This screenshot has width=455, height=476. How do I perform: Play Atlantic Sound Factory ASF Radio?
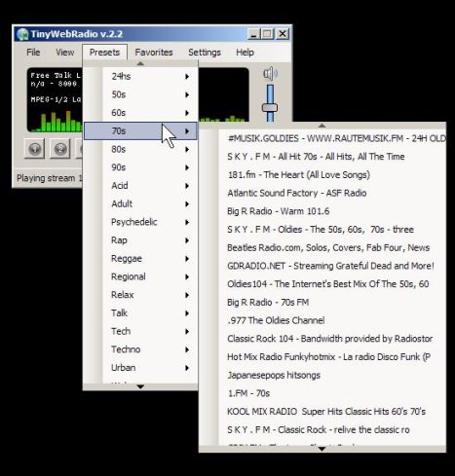tap(322, 193)
